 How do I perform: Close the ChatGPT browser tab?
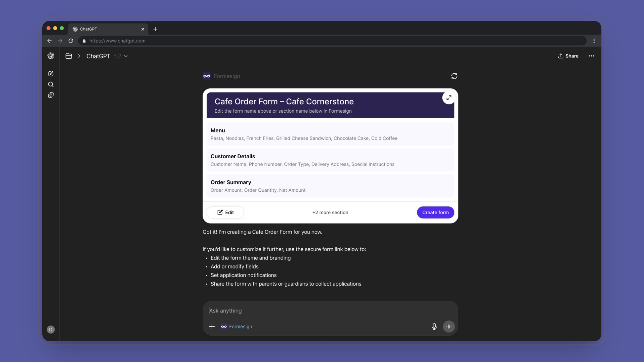[143, 29]
